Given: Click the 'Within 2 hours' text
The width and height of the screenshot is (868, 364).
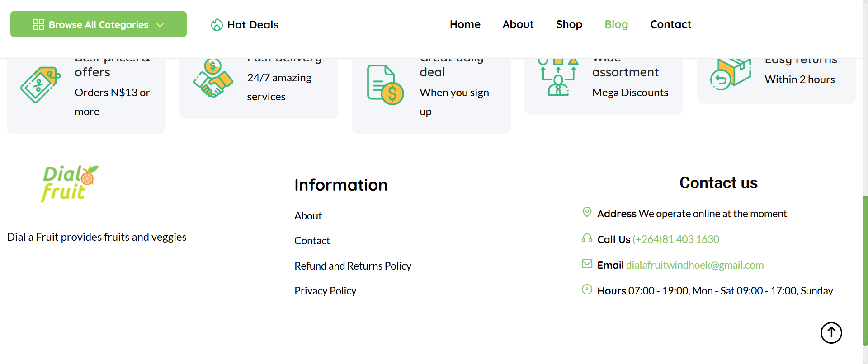Looking at the screenshot, I should 800,79.
